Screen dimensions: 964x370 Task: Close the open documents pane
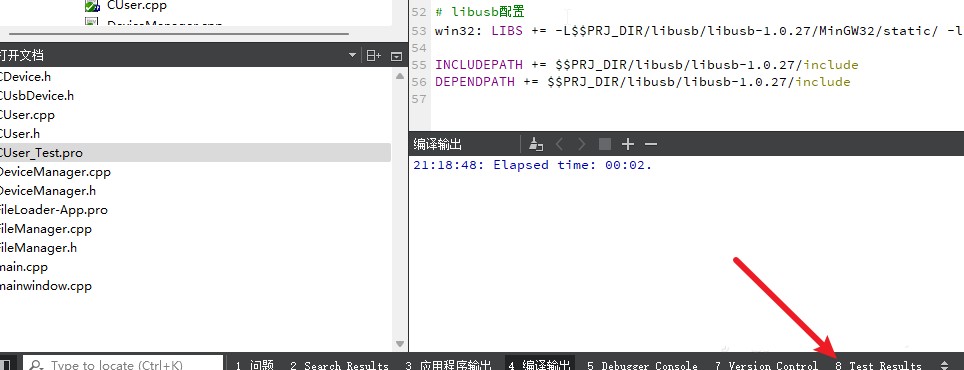pos(397,56)
